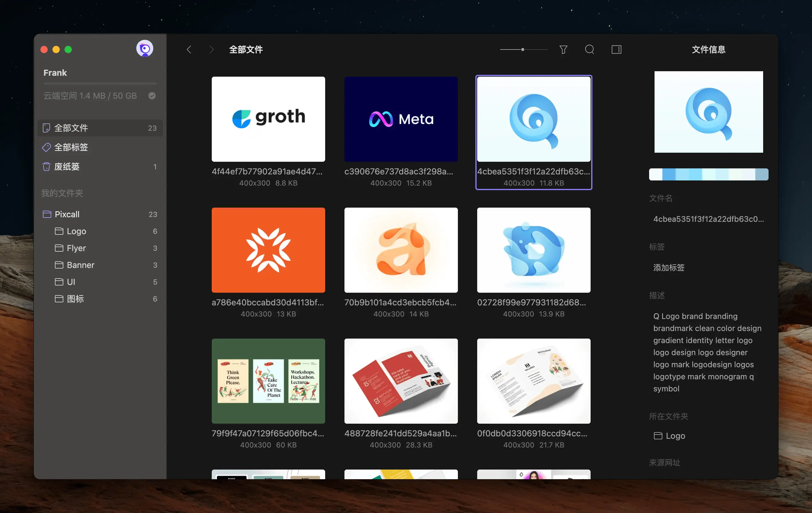Open the 废纸篓 trash

pyautogui.click(x=100, y=167)
